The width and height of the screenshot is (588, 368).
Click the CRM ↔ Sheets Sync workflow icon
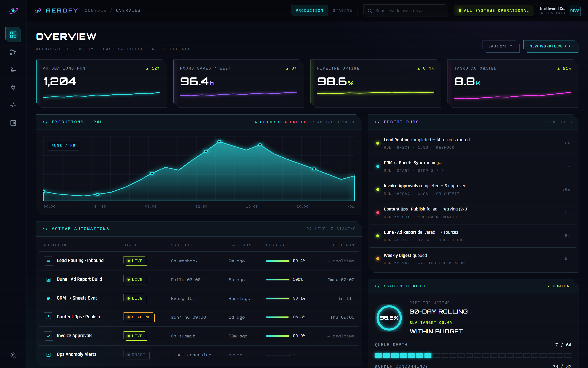[x=48, y=298]
